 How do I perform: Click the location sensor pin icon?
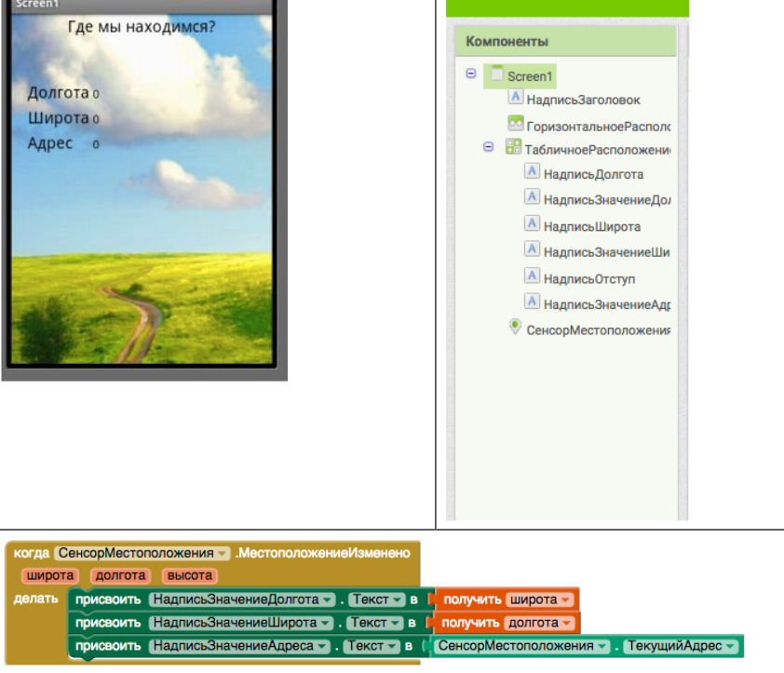click(x=515, y=327)
